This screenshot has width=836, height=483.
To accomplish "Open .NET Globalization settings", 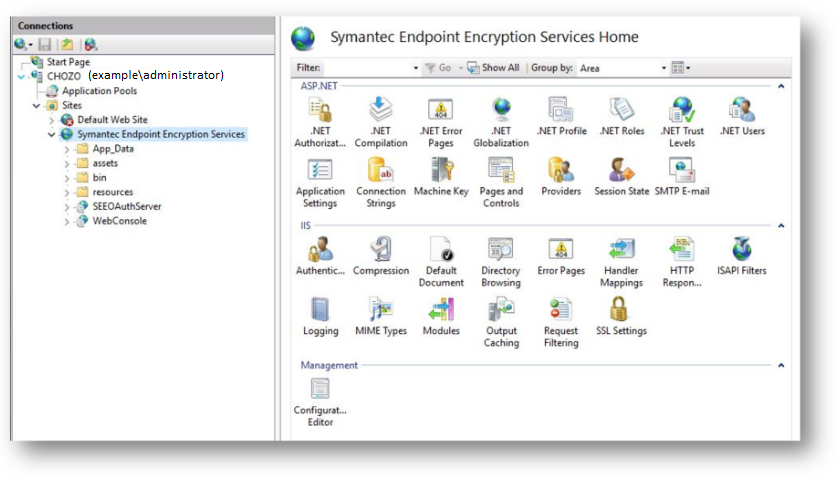I will (x=501, y=122).
